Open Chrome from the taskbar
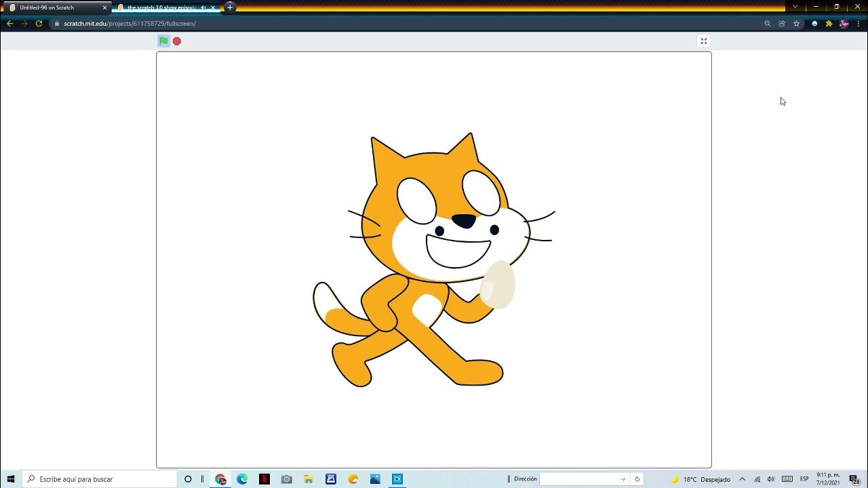The image size is (868, 488). coord(220,479)
